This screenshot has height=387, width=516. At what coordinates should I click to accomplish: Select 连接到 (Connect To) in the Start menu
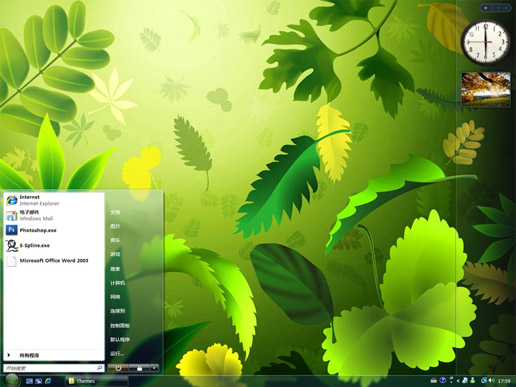coord(118,311)
